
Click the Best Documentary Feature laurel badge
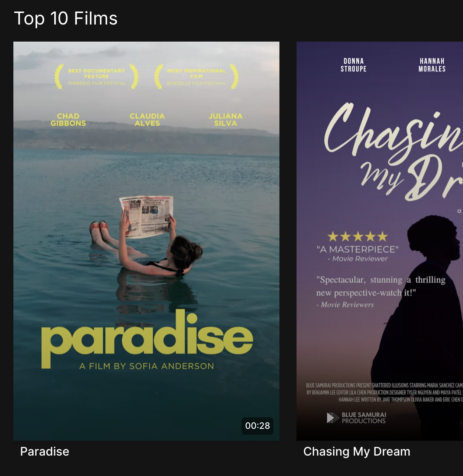coord(97,76)
